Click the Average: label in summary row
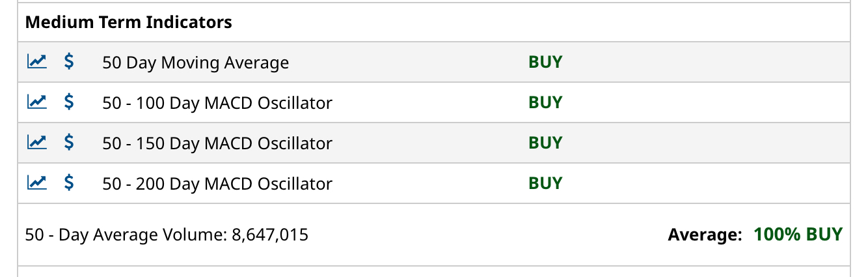This screenshot has width=868, height=277. click(705, 235)
